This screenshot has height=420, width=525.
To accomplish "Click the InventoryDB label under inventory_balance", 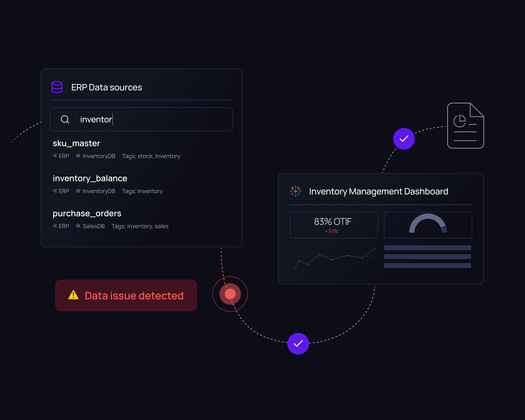I will click(x=99, y=191).
